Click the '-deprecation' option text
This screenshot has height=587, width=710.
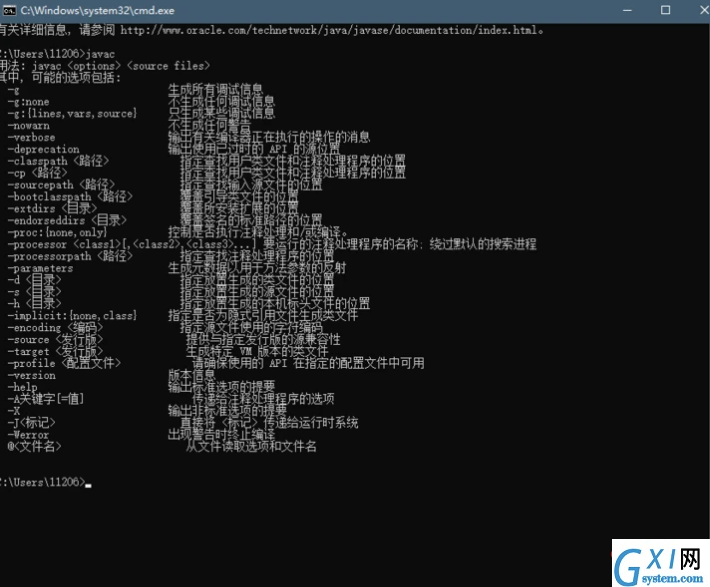pyautogui.click(x=43, y=149)
